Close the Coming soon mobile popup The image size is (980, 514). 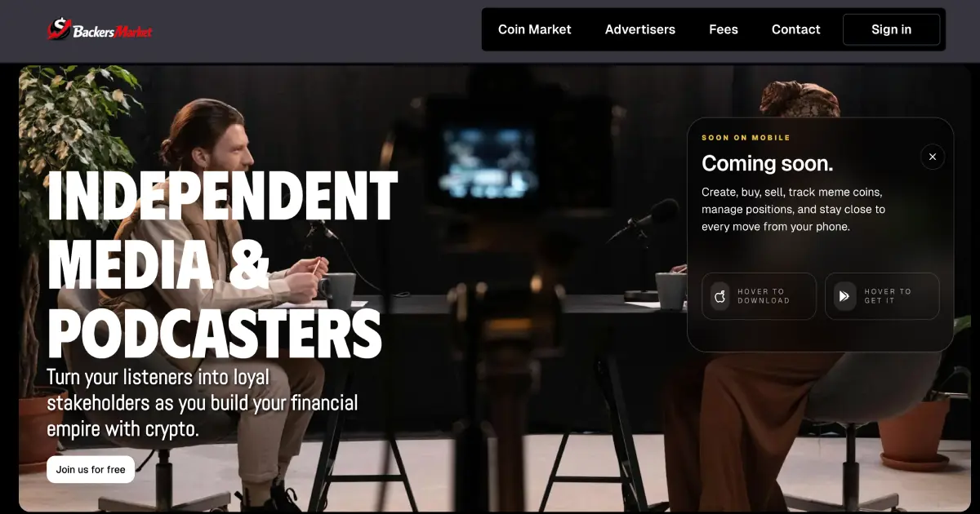coord(933,157)
